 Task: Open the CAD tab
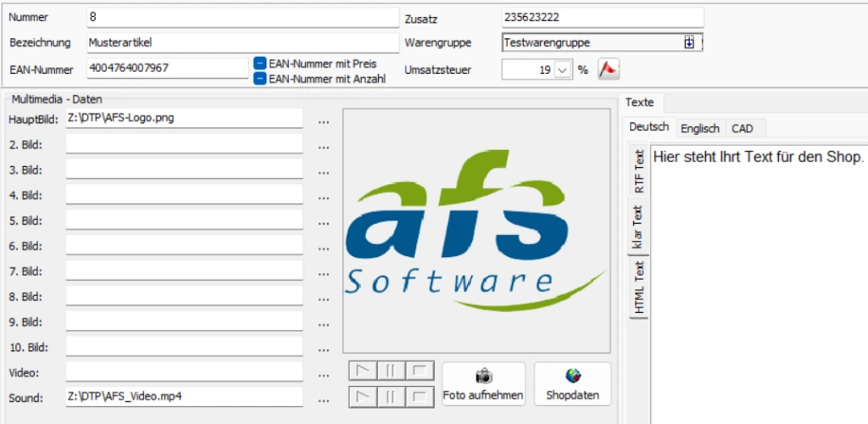tap(743, 128)
